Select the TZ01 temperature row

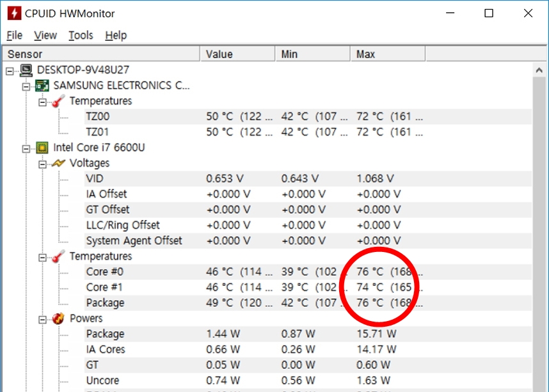(x=308, y=132)
